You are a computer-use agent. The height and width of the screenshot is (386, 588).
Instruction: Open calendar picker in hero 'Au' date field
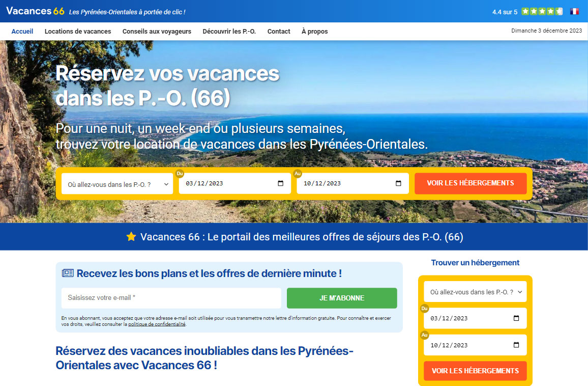coord(398,183)
